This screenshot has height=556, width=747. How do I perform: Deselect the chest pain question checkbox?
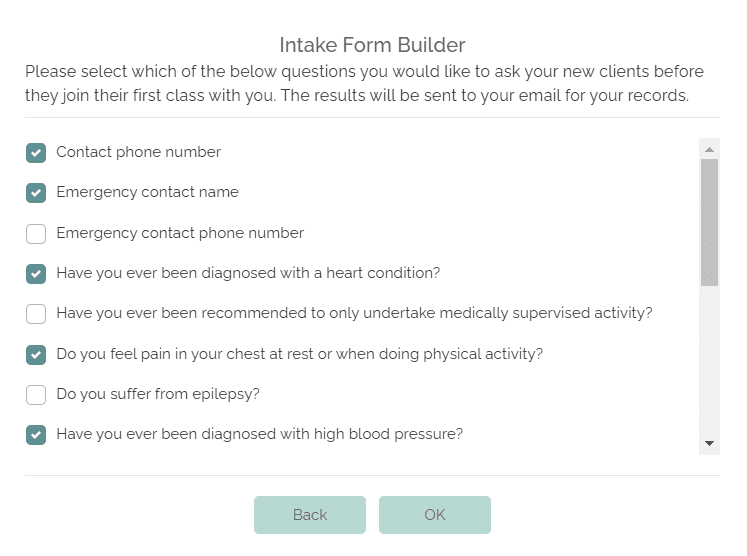tap(36, 355)
